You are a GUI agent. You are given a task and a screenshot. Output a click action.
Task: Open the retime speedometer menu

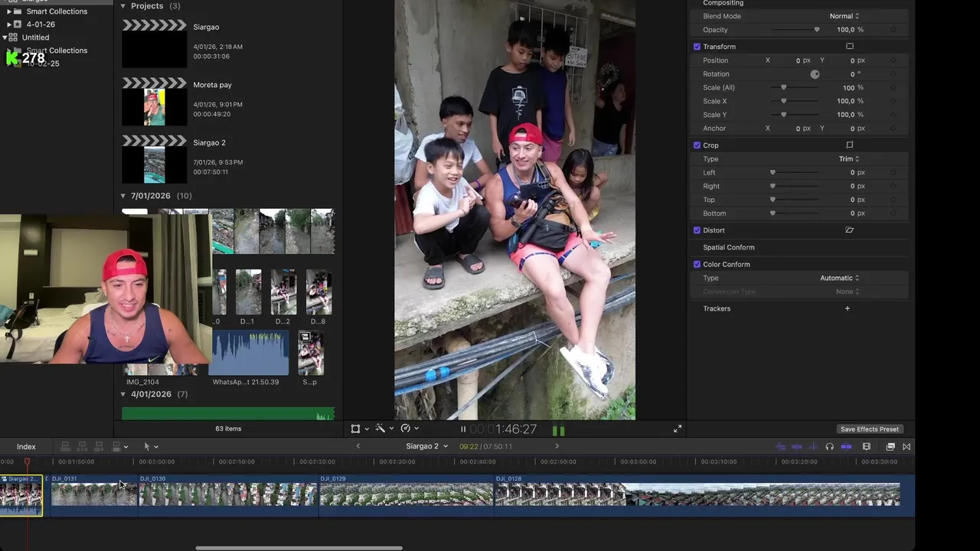tap(405, 429)
